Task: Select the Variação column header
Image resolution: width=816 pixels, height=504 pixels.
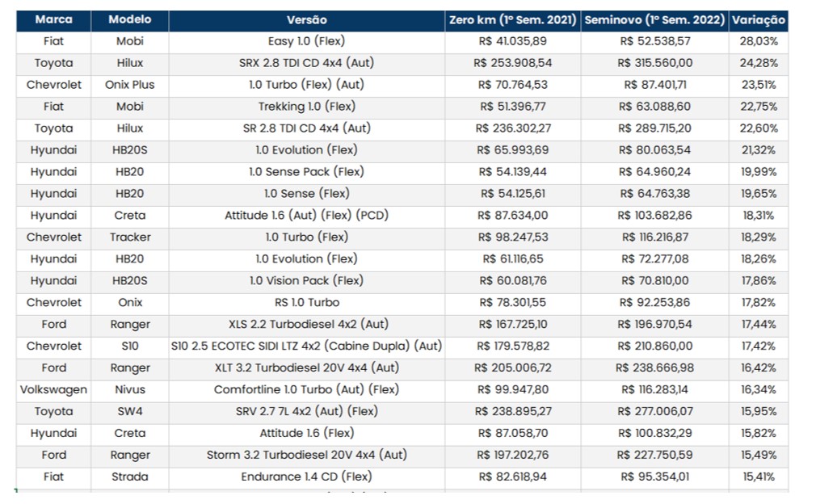Action: coord(758,19)
